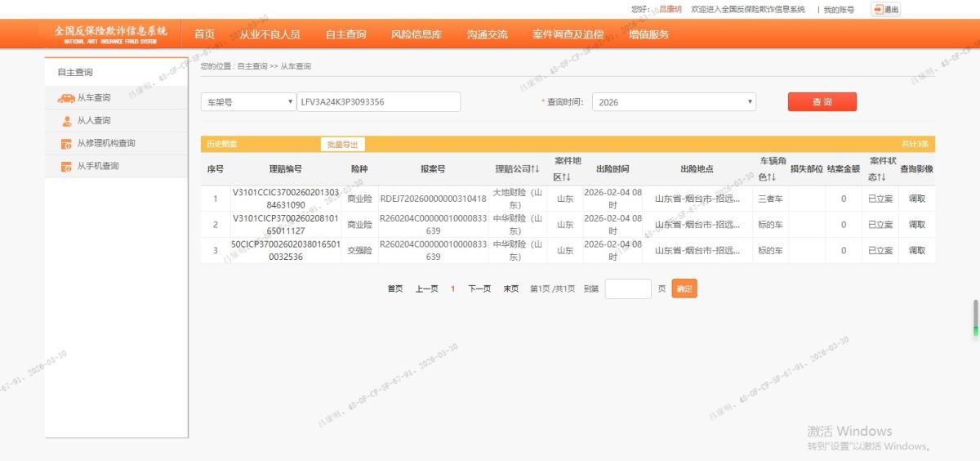The image size is (980, 461).
Task: Click the green page scrollbar thumb
Action: tap(975, 317)
